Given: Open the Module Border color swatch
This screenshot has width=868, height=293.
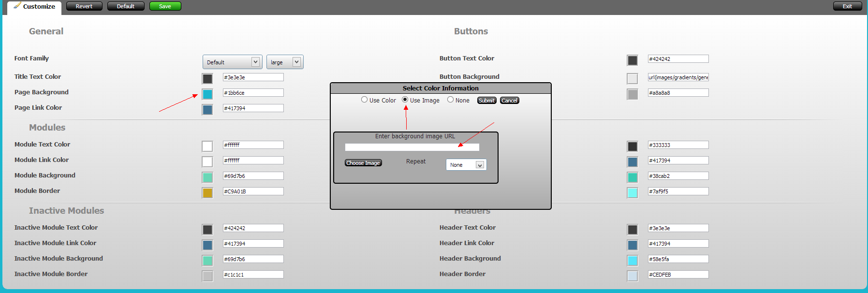Looking at the screenshot, I should [x=207, y=193].
